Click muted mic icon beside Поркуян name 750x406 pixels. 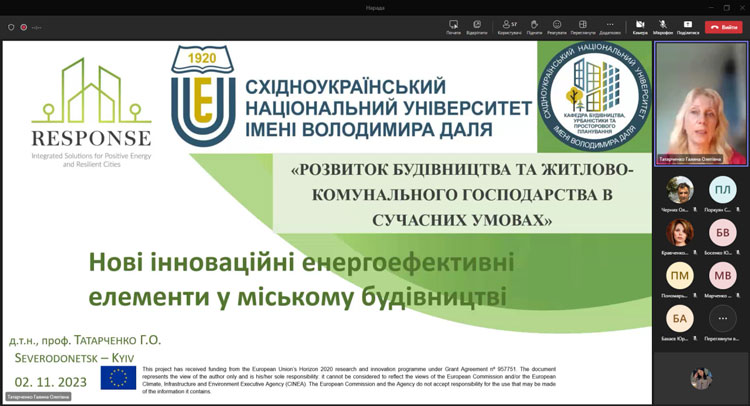pos(738,210)
